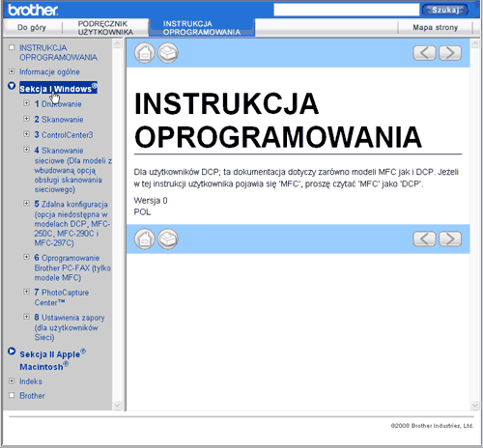Image resolution: width=483 pixels, height=448 pixels.
Task: Expand the 5 Zdalna konfiguracja chapter
Action: click(x=27, y=204)
